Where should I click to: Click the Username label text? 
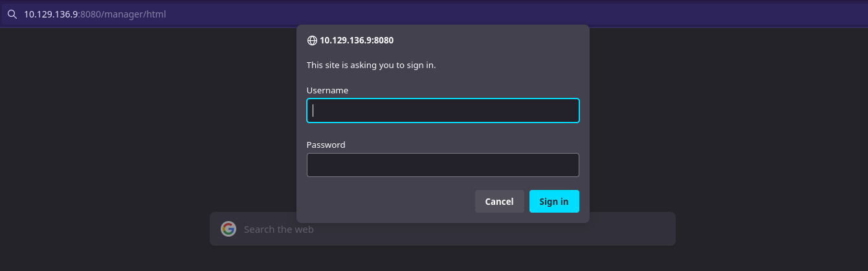(328, 91)
